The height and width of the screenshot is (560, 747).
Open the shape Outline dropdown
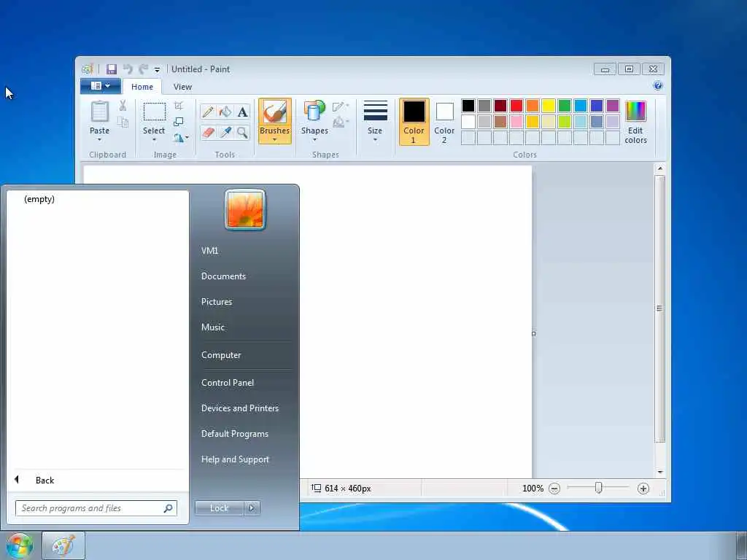pos(341,106)
